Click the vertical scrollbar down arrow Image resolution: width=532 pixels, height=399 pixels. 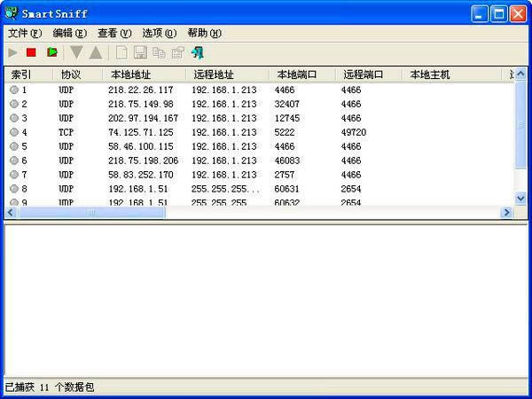pos(520,198)
